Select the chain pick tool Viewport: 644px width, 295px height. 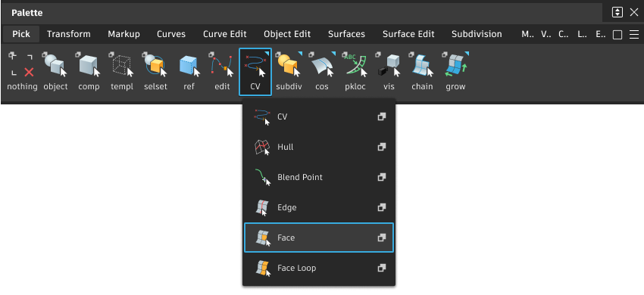tap(422, 70)
